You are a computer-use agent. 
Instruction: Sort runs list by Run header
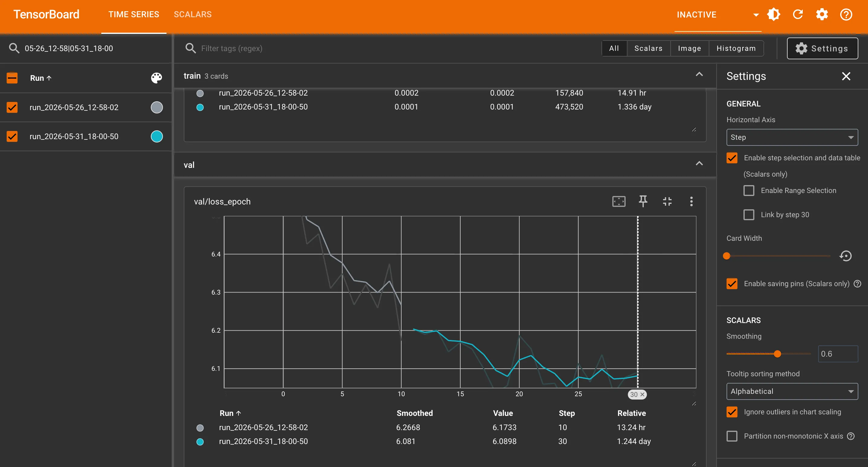tap(40, 78)
